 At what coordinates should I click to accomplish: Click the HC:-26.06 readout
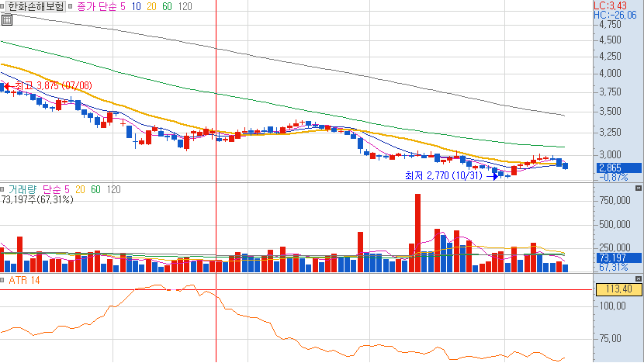615,16
